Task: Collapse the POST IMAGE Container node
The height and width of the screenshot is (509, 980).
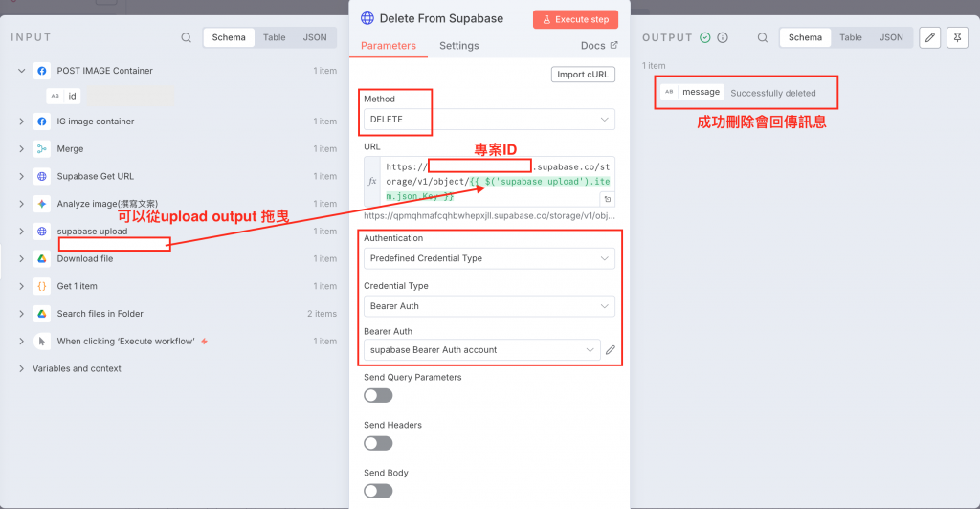Action: point(21,71)
